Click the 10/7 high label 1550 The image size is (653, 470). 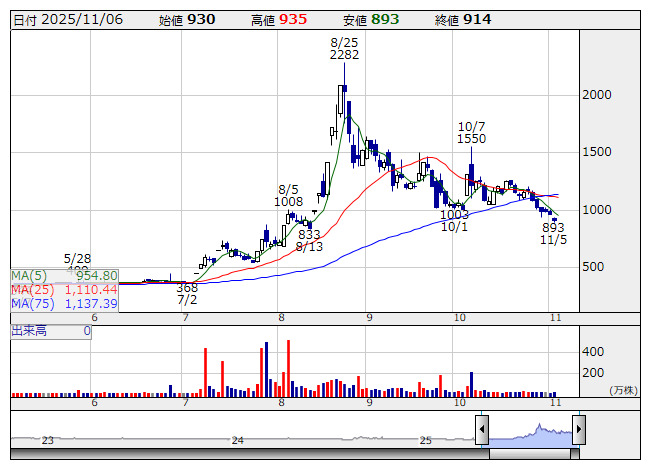click(471, 139)
